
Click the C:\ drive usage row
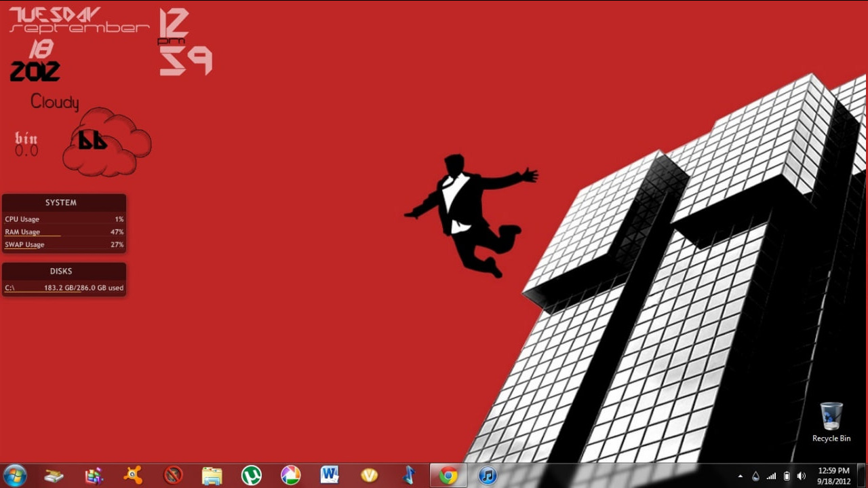[64, 288]
